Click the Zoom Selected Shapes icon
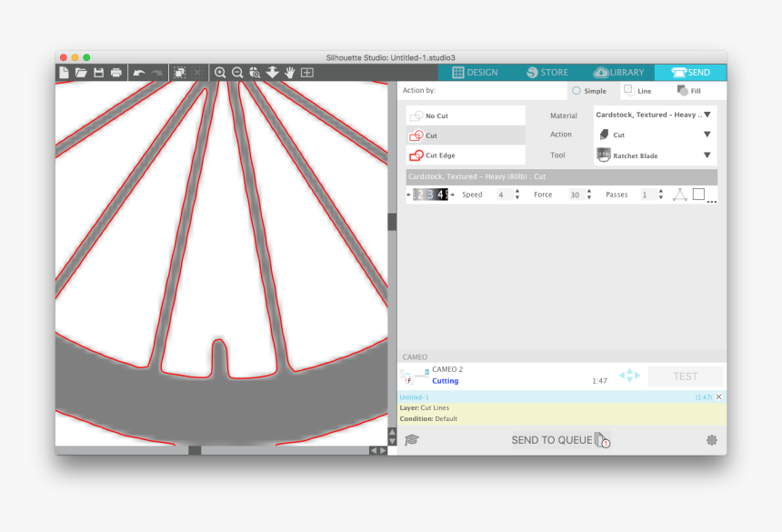The height and width of the screenshot is (532, 782). tap(273, 73)
